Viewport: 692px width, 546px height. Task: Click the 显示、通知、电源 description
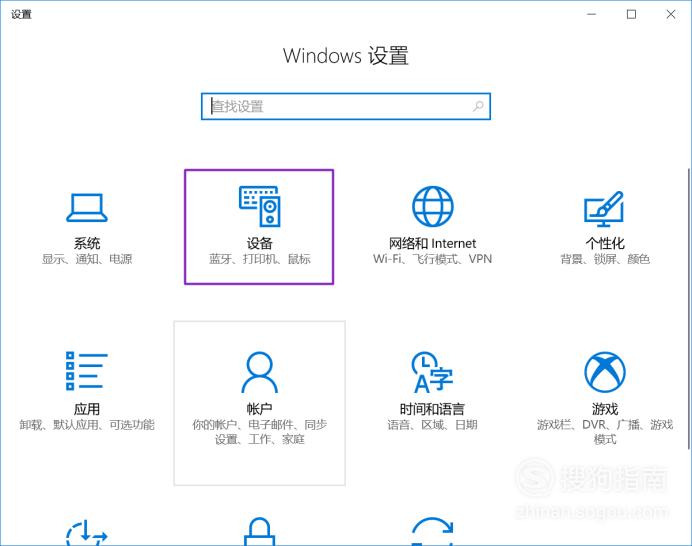tap(87, 259)
